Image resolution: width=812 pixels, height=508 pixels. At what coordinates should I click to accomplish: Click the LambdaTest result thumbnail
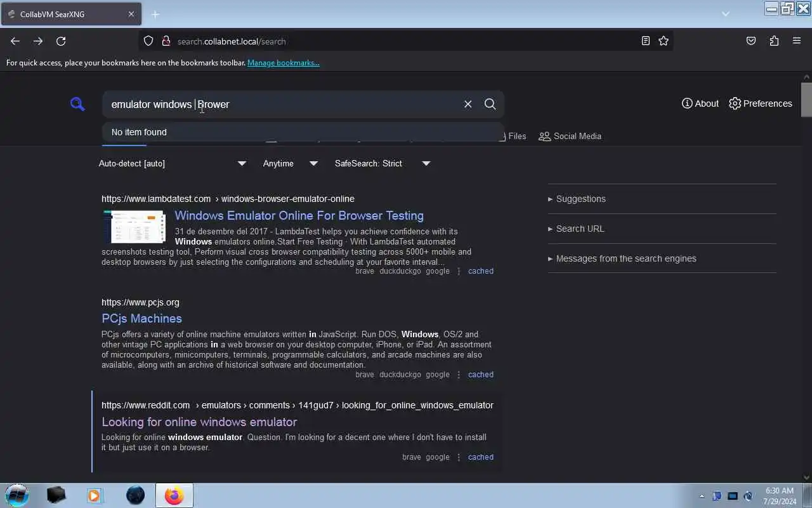point(134,226)
